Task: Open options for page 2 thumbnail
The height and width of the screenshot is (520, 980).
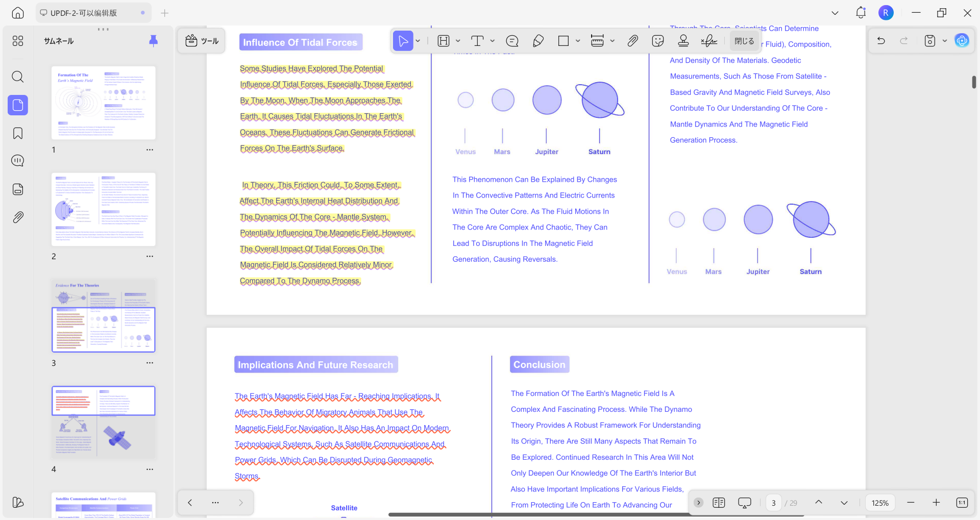Action: pyautogui.click(x=150, y=256)
